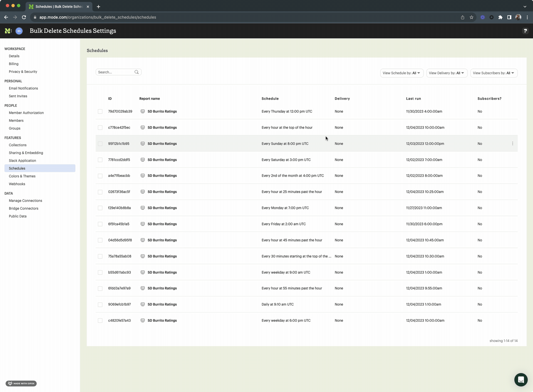The image size is (533, 392).
Task: Click the report icon for row 7781ccd2ddf5
Action: point(143,160)
